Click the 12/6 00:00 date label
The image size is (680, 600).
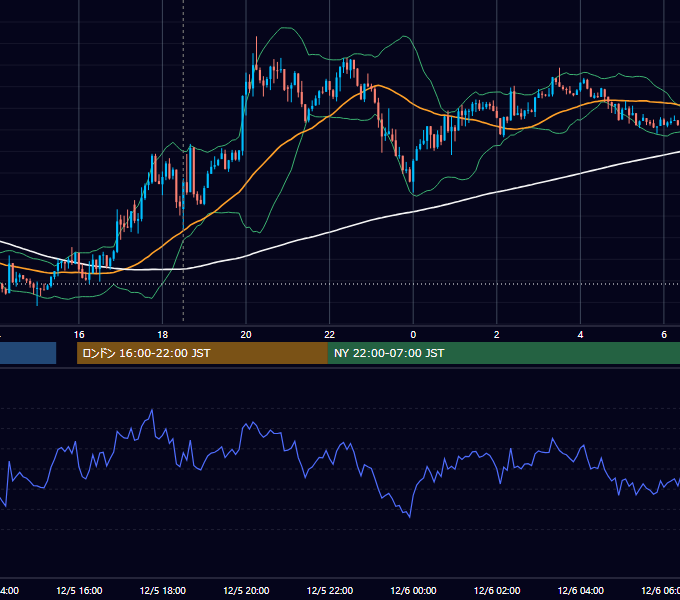click(413, 590)
